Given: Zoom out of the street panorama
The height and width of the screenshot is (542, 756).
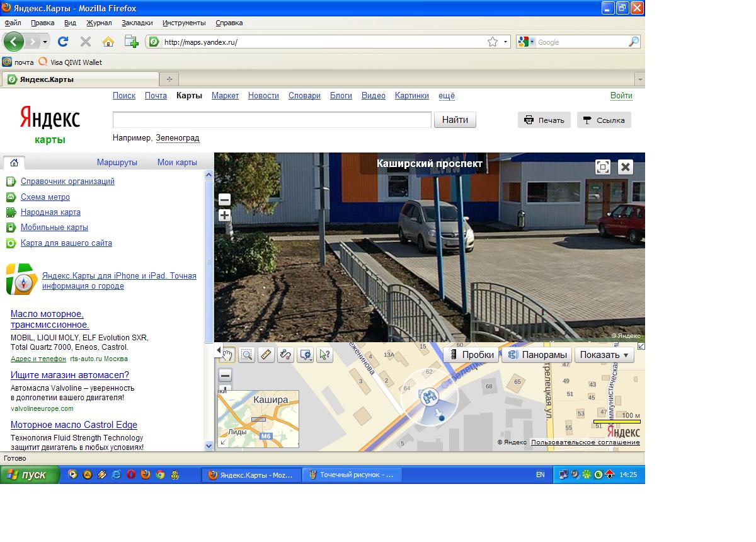Looking at the screenshot, I should point(224,199).
